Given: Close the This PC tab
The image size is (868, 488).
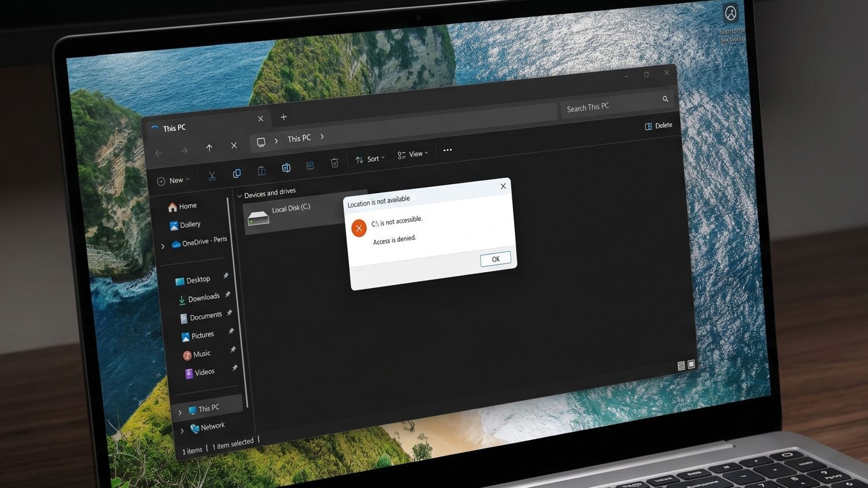Looking at the screenshot, I should tap(260, 118).
